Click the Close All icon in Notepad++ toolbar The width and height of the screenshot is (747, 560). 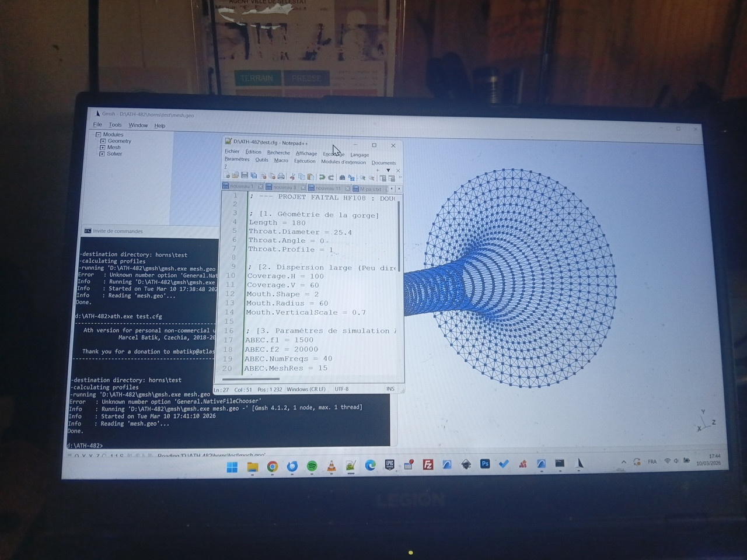[x=272, y=176]
